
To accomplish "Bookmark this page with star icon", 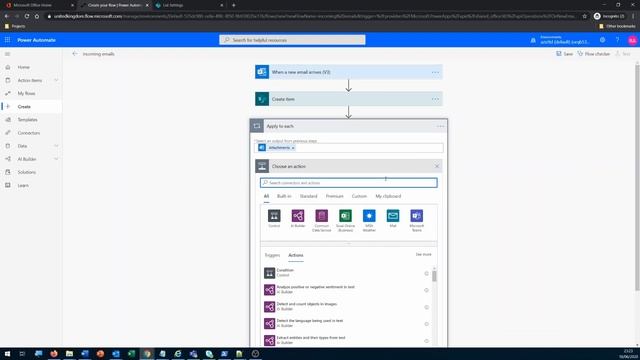I will [x=584, y=16].
